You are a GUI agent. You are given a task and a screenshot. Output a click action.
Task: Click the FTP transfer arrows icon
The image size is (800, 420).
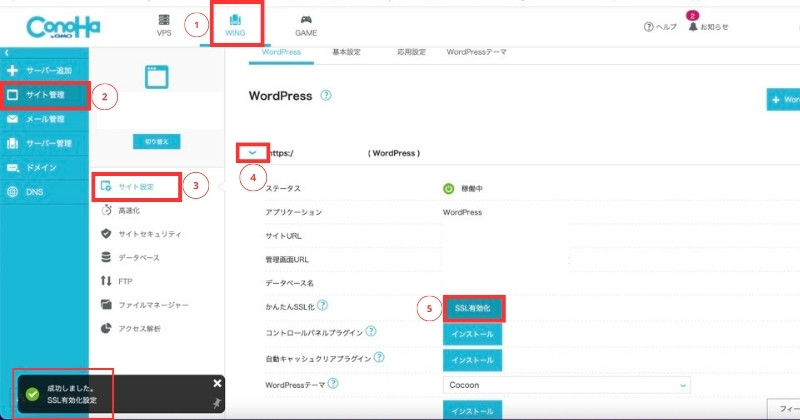click(x=106, y=281)
